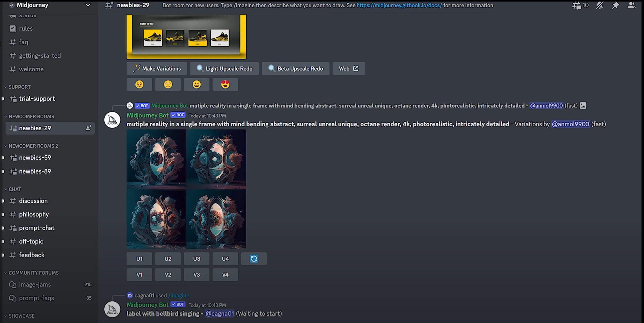
Task: Open the midjourney.gitbook.io docs link
Action: tap(399, 5)
